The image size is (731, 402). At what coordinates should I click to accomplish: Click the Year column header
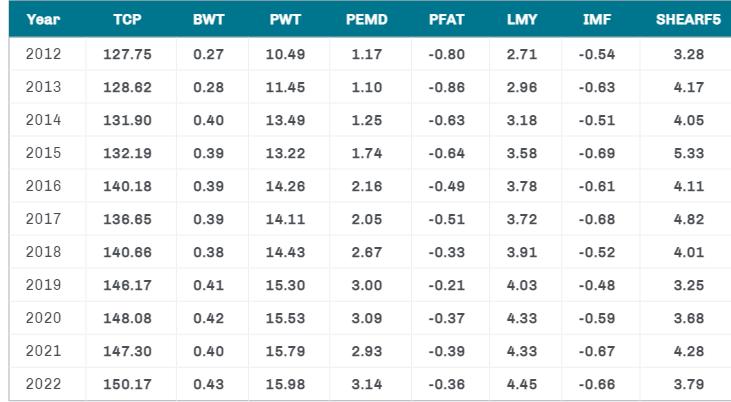click(x=43, y=19)
